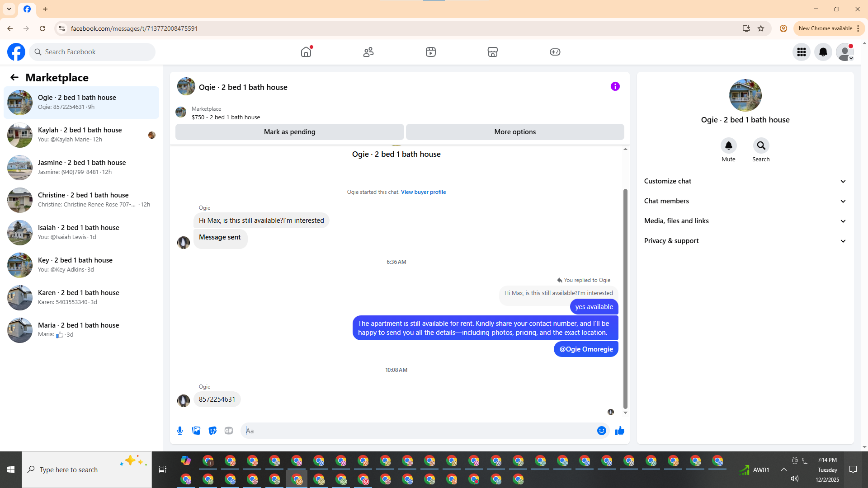Attach a photo using the image icon

(196, 431)
